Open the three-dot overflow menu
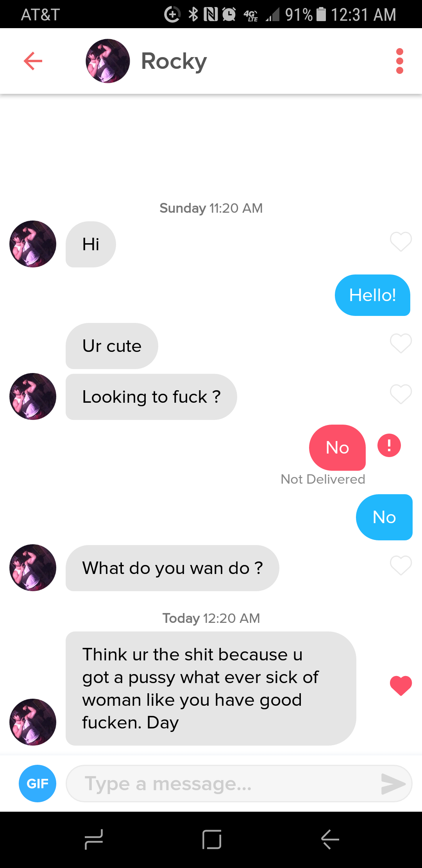422x868 pixels. coord(399,61)
